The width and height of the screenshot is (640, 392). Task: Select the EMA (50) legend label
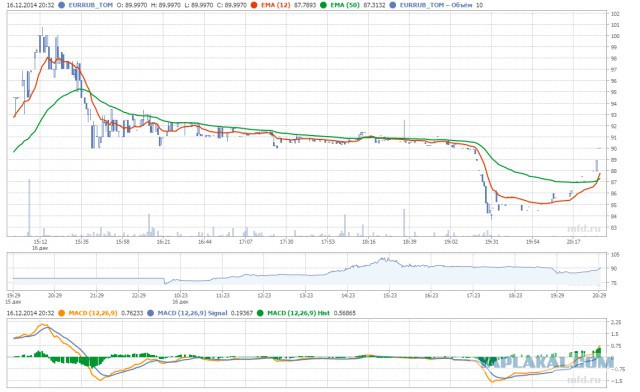[345, 5]
